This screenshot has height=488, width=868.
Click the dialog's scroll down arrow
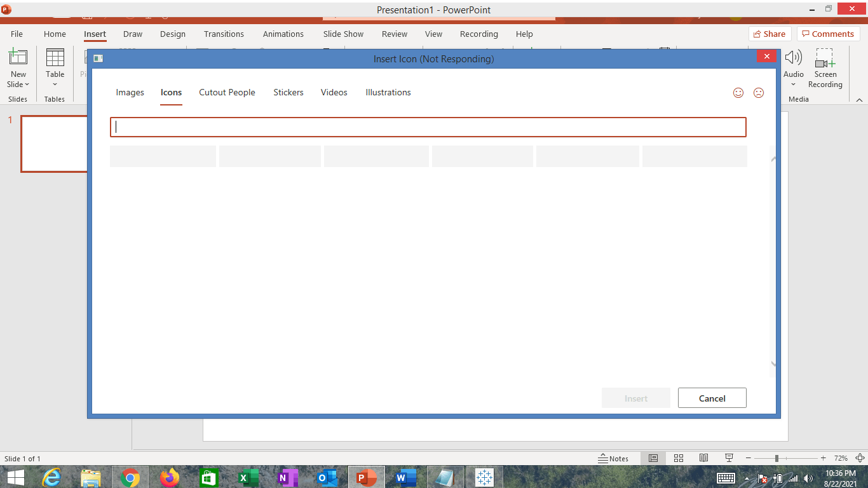773,364
